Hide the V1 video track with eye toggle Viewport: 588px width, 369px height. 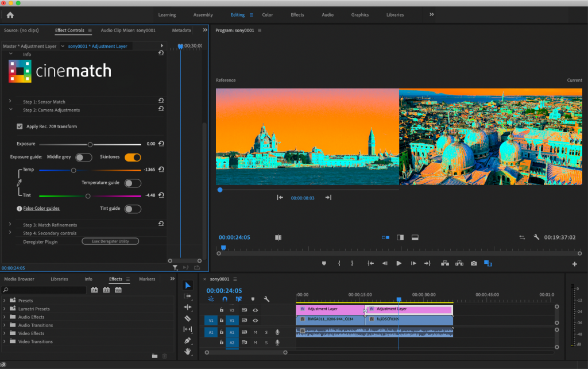[x=256, y=321]
